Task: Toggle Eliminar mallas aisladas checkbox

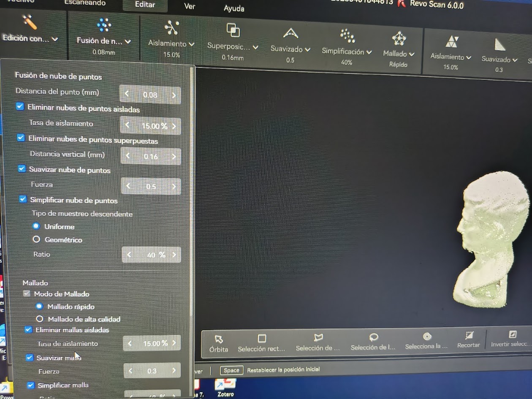Action: click(29, 329)
